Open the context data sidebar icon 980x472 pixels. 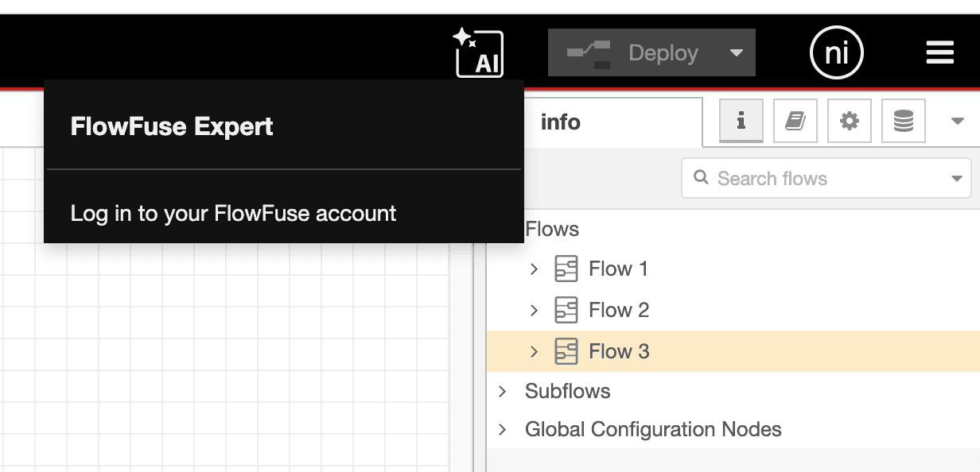tap(904, 121)
